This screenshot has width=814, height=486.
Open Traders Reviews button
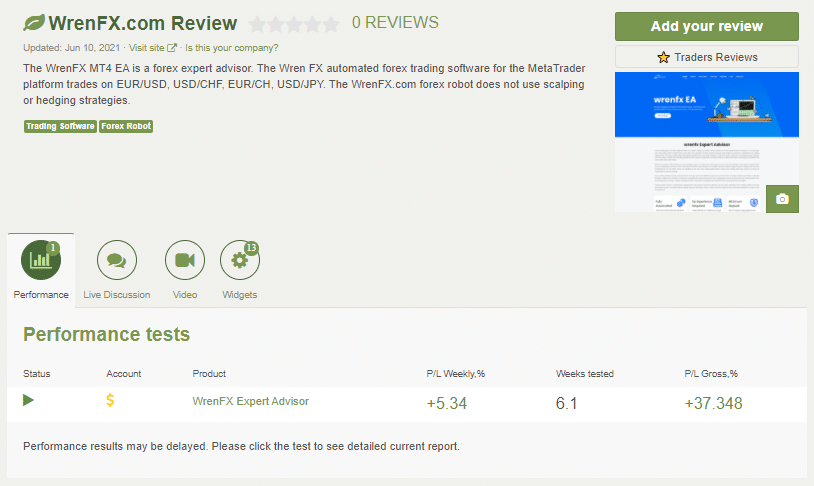707,57
